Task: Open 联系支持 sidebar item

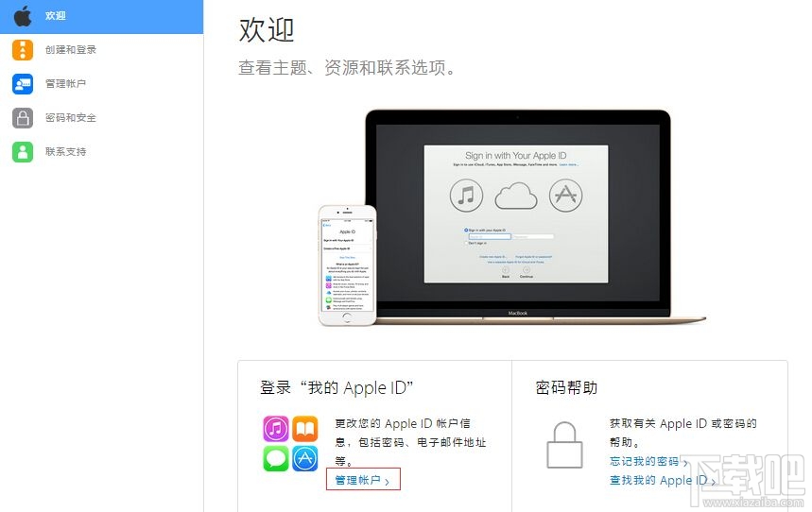Action: 101,152
